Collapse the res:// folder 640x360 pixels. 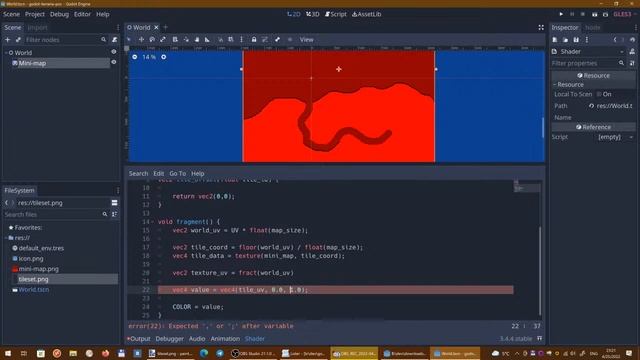point(6,238)
